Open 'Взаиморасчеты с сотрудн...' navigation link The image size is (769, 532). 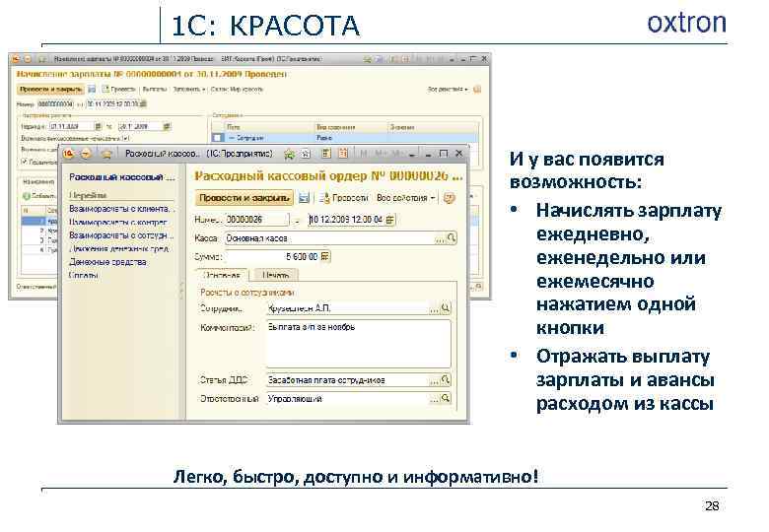[x=121, y=235]
